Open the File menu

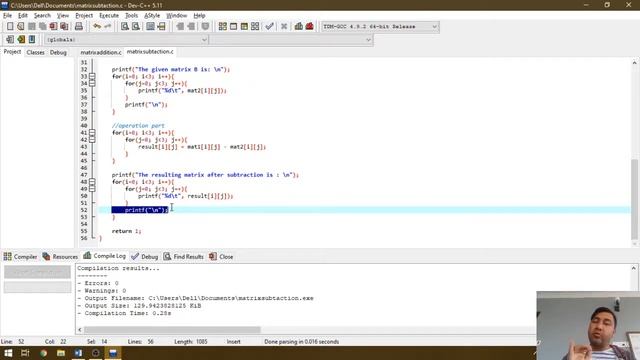pos(7,16)
